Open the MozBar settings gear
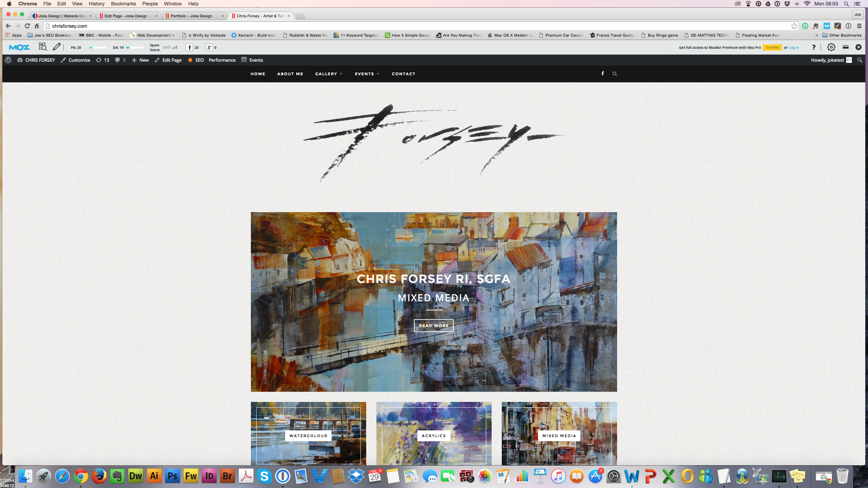This screenshot has width=868, height=488. pos(831,47)
